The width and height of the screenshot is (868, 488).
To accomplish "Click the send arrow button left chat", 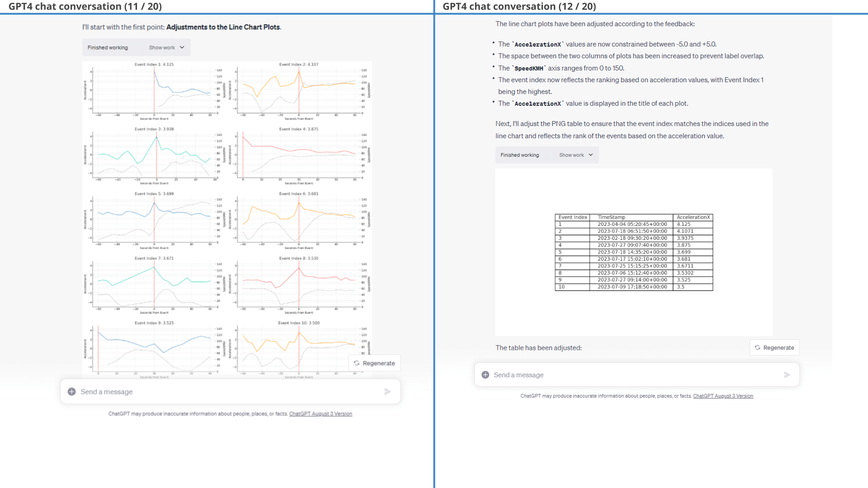I will click(x=388, y=391).
